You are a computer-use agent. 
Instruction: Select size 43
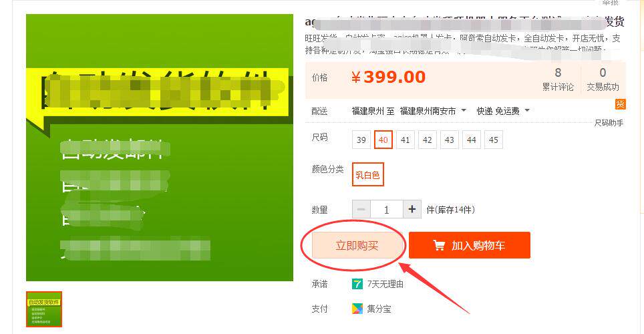[x=450, y=140]
